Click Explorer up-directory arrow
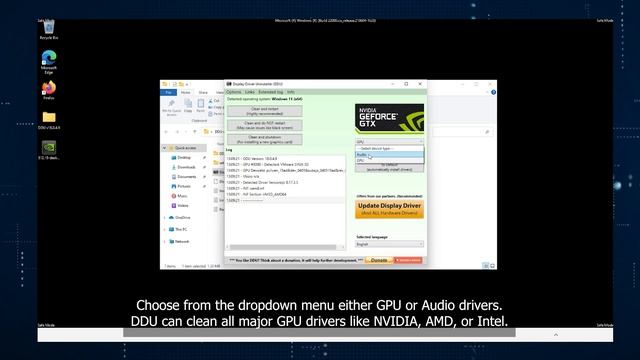The height and width of the screenshot is (360, 640). click(195, 132)
